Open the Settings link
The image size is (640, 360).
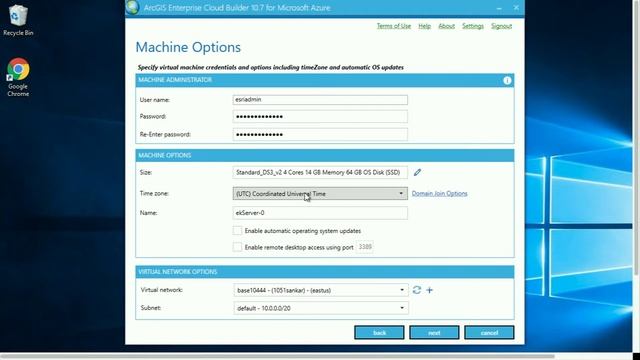(x=473, y=26)
